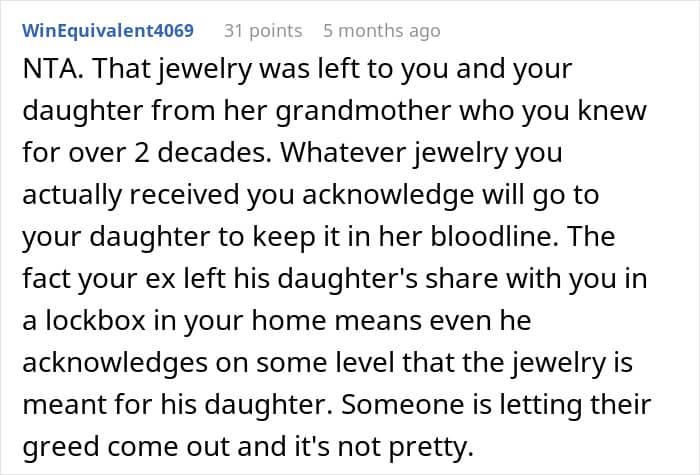Screen dimensions: 700x475
Task: Open the WinEquivalent4069 user profile
Action: pyautogui.click(x=117, y=31)
